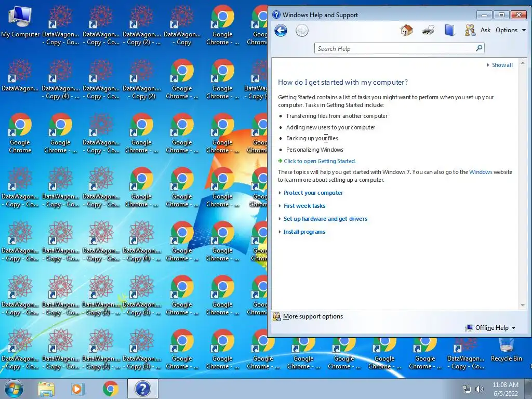Screen dimensions: 532x399
Task: Click the grayed-out Forward arrow in Help
Action: coord(302,31)
